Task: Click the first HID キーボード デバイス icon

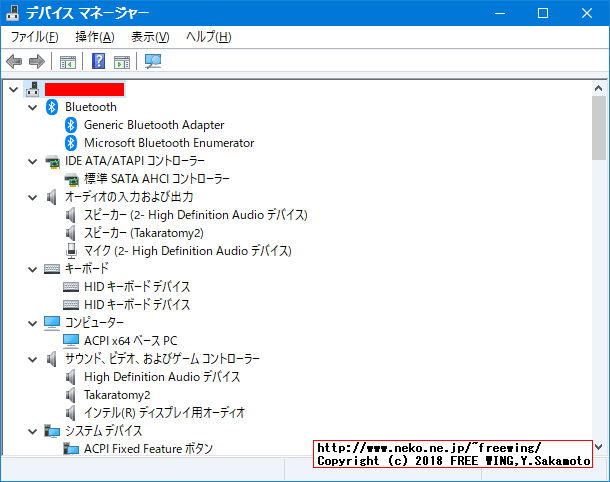Action: coord(71,287)
